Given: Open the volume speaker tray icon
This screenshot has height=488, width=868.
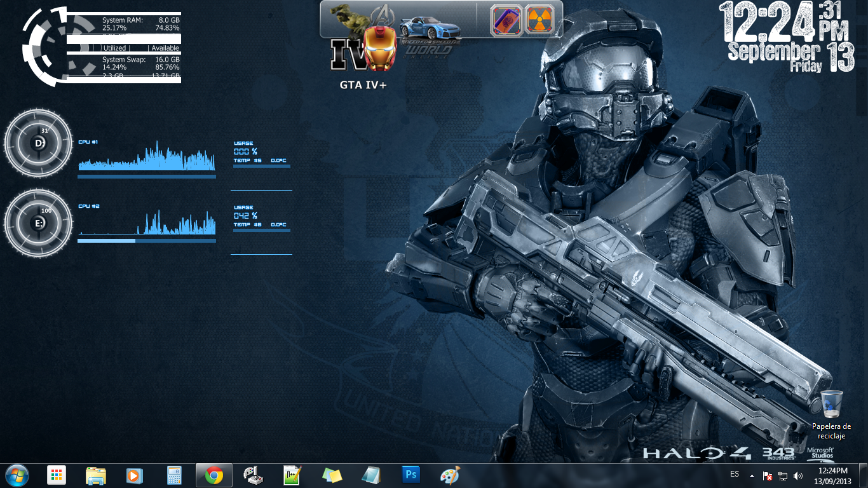Looking at the screenshot, I should [798, 475].
